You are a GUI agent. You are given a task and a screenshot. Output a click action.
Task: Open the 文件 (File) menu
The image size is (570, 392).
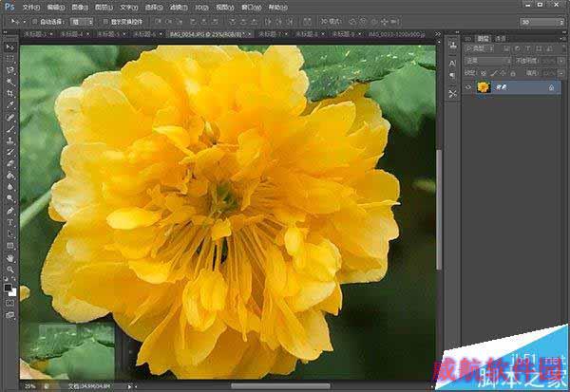[x=31, y=8]
